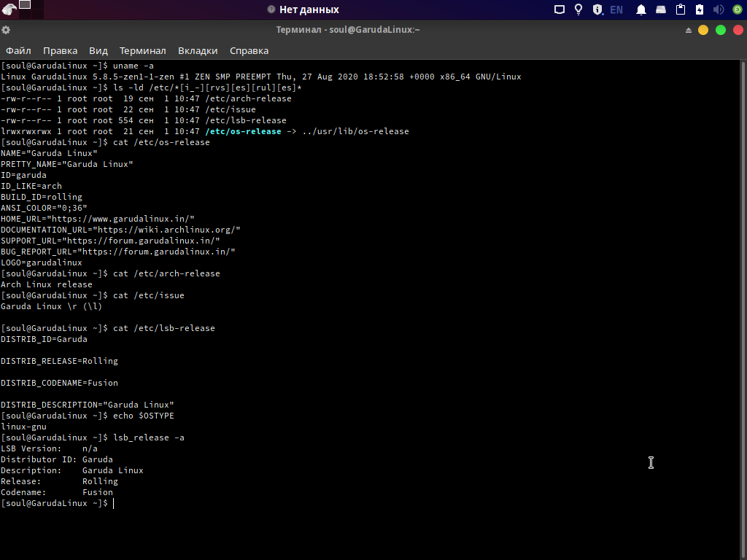Click the "cat /etc/os-release" command
Screen dimensions: 747x560
click(x=161, y=142)
